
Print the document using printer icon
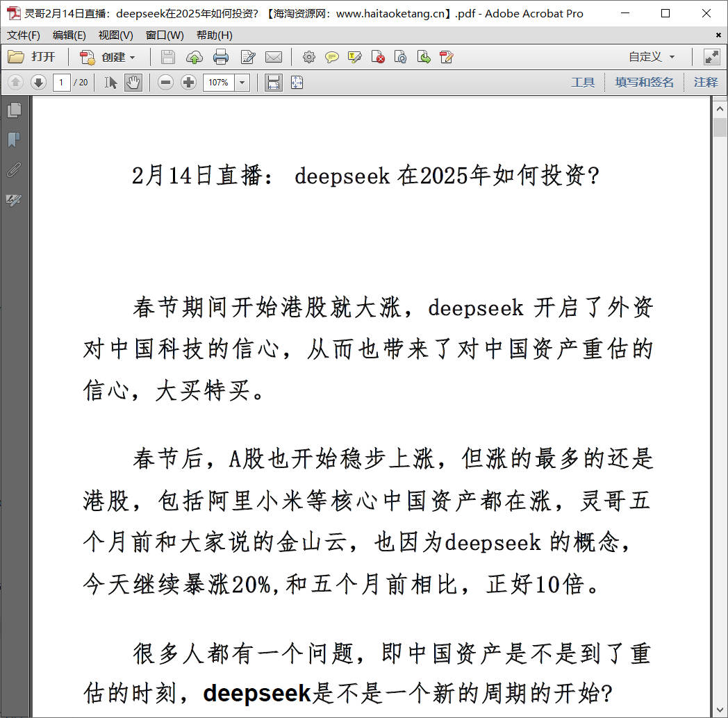click(x=220, y=57)
